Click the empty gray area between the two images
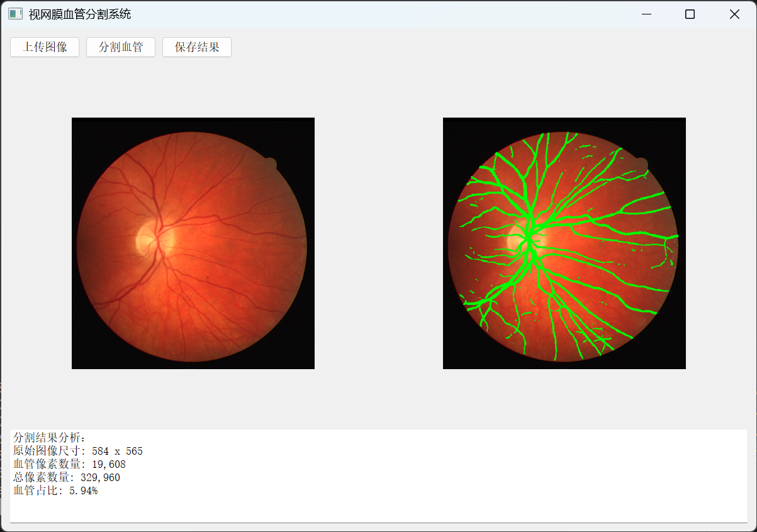The image size is (757, 532). tap(378, 243)
